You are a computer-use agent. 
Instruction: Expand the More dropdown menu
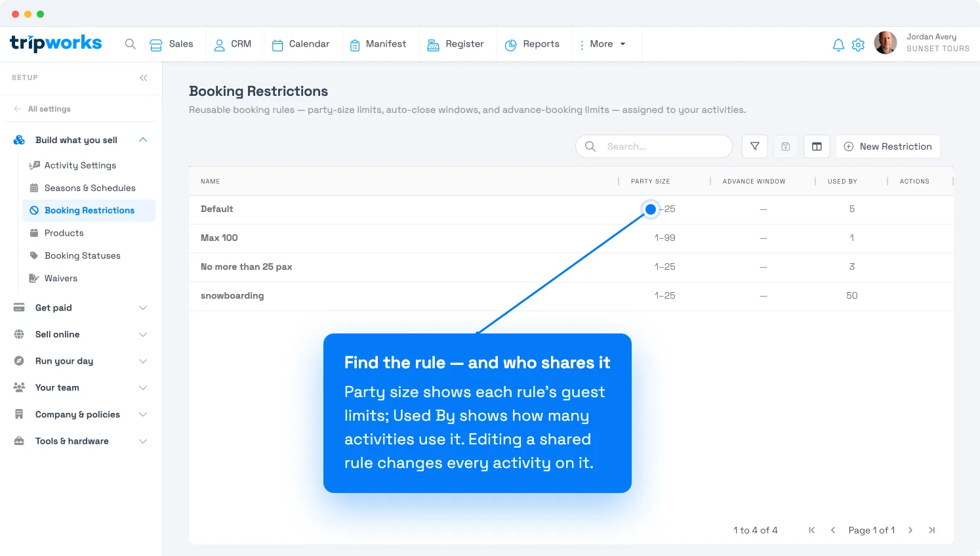(603, 44)
